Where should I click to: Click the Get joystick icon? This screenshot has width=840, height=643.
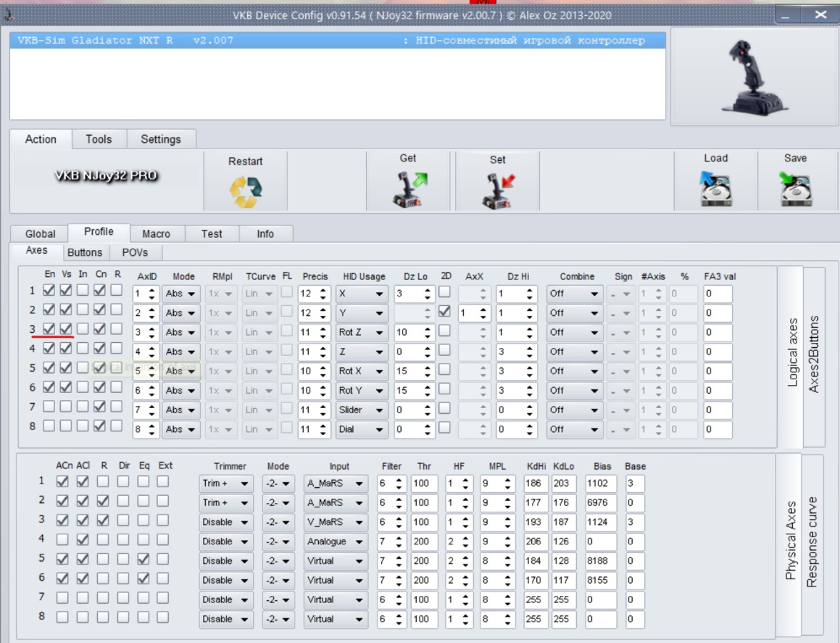pos(407,190)
